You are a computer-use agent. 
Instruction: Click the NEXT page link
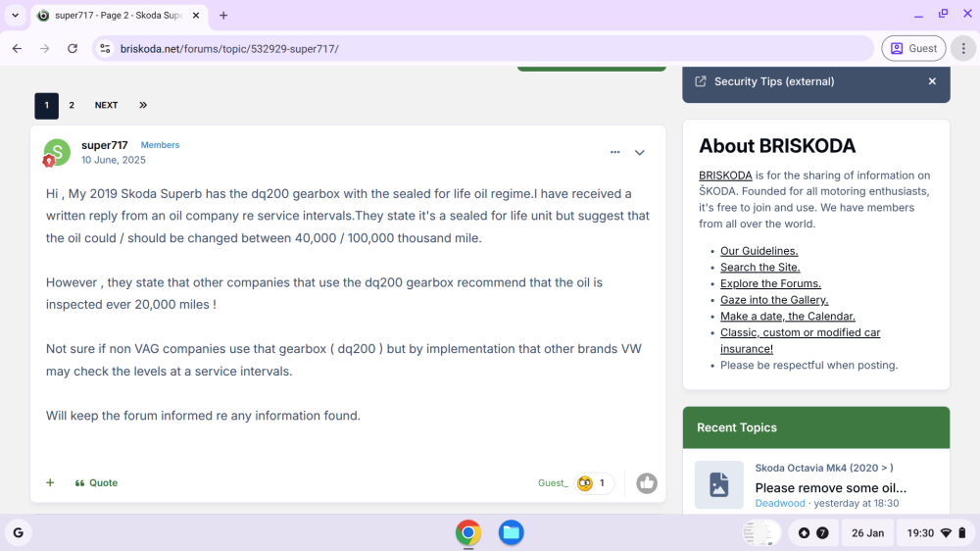point(106,105)
